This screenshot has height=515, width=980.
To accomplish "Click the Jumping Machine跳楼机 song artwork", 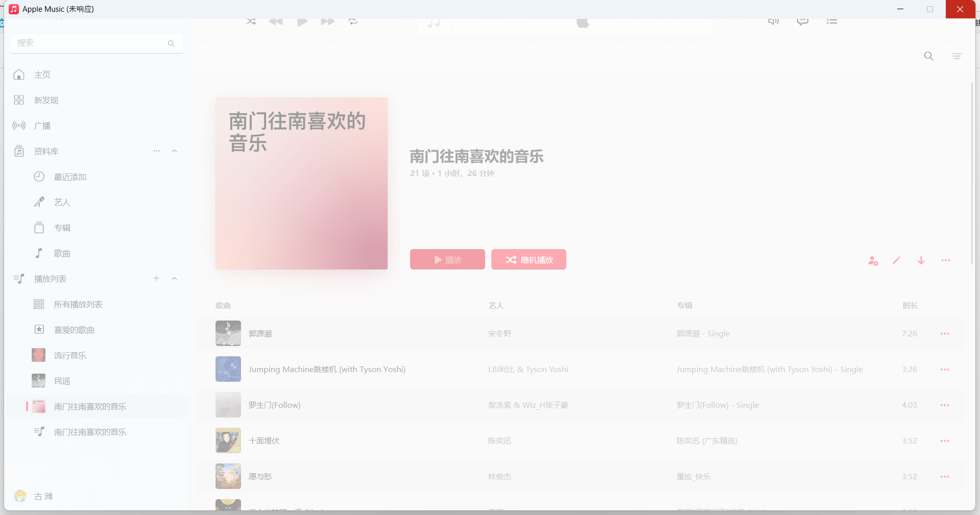I will pos(228,369).
